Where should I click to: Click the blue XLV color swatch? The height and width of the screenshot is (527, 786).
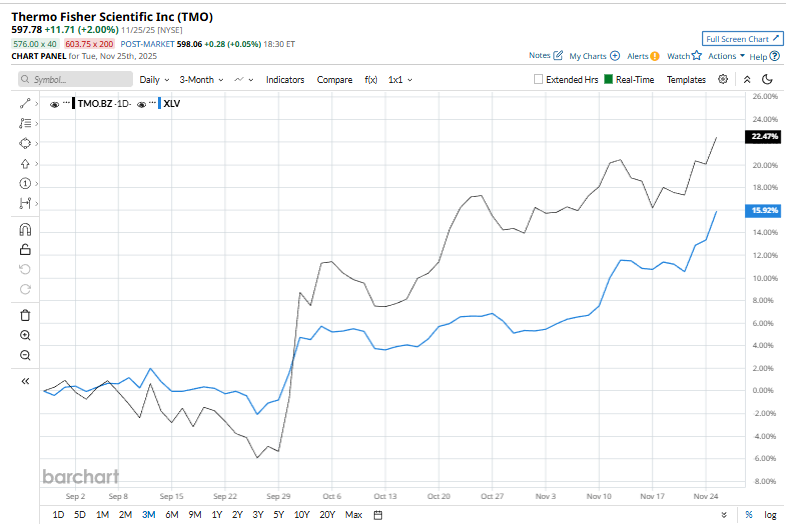[x=159, y=104]
